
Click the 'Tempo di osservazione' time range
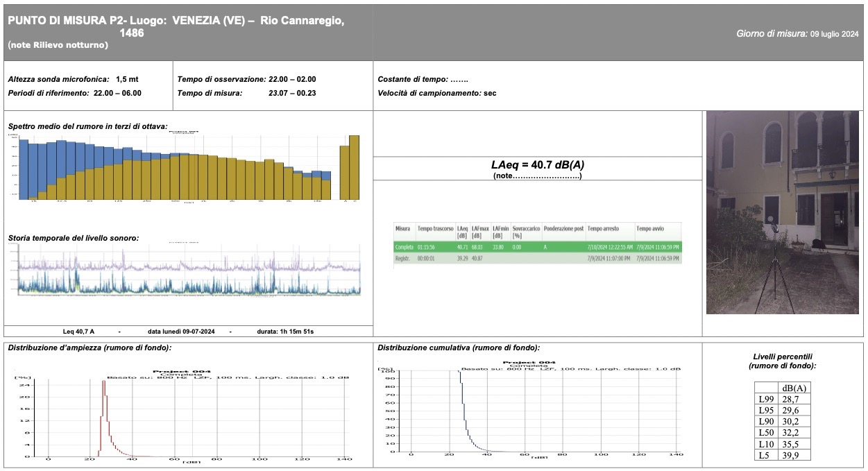point(246,79)
